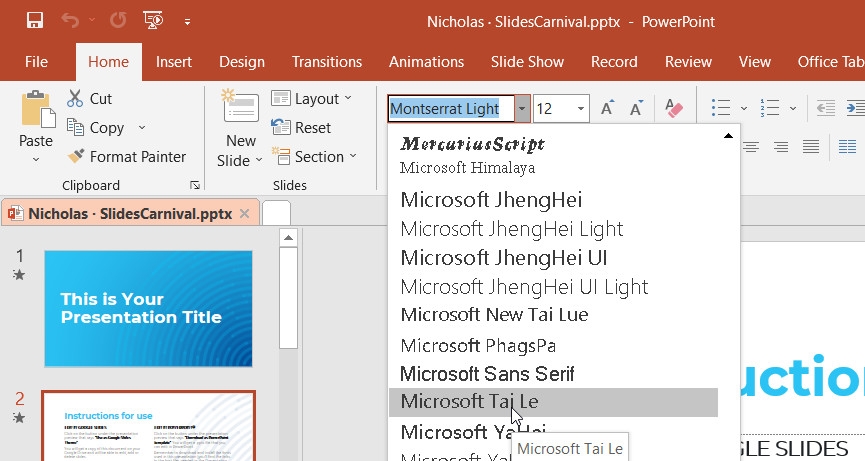
Task: Expand the New Slide dropdown arrow
Action: click(x=258, y=160)
